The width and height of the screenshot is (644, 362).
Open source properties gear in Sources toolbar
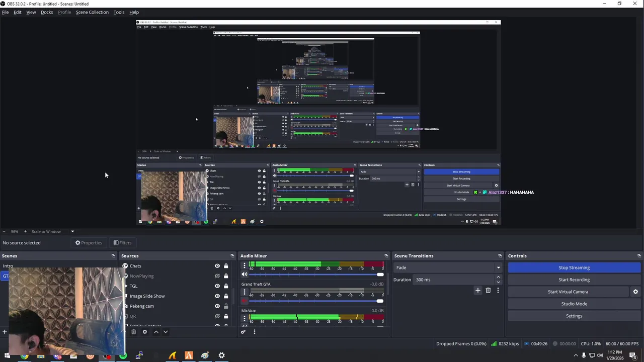[145, 332]
